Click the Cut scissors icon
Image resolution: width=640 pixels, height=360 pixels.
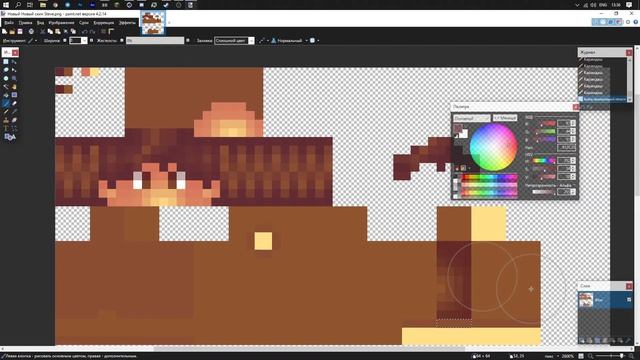pos(42,31)
